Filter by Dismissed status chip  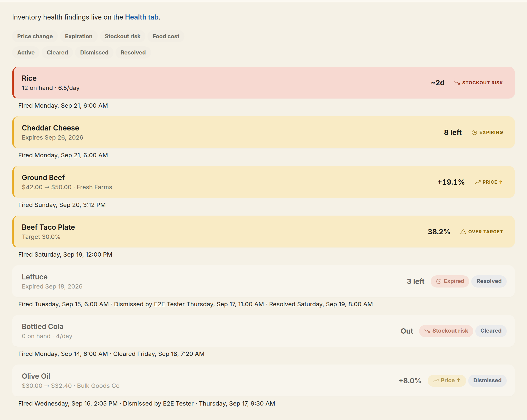pyautogui.click(x=94, y=52)
